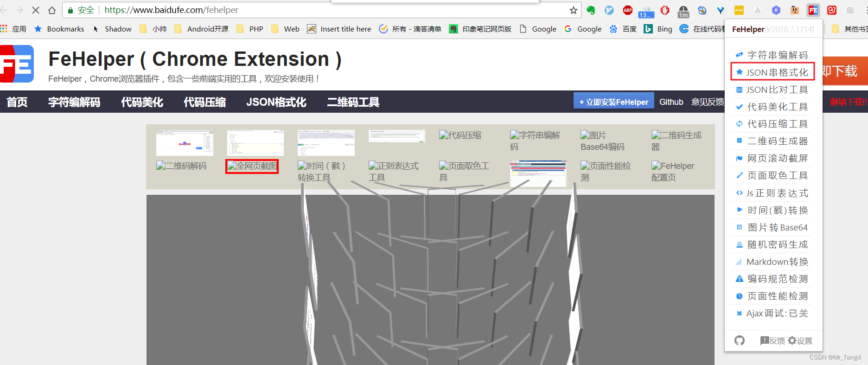Open the Bing bookmark
Image resolution: width=868 pixels, height=365 pixels.
[x=658, y=29]
